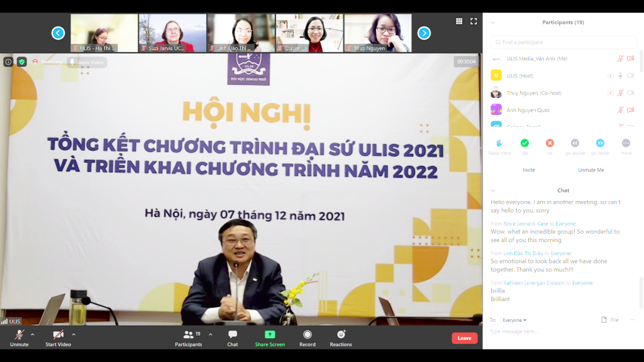The width and height of the screenshot is (644, 362).
Task: Toggle Unmute microphone in toolbar
Action: point(19,338)
